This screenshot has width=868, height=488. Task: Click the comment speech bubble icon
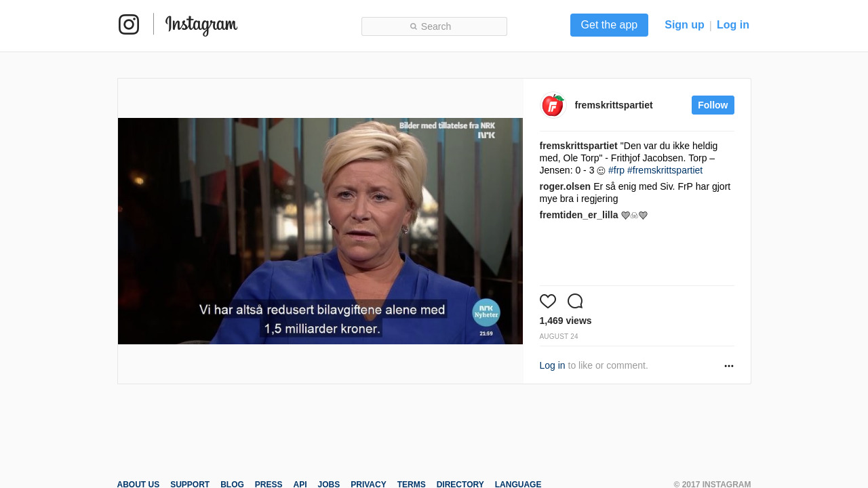pyautogui.click(x=575, y=301)
